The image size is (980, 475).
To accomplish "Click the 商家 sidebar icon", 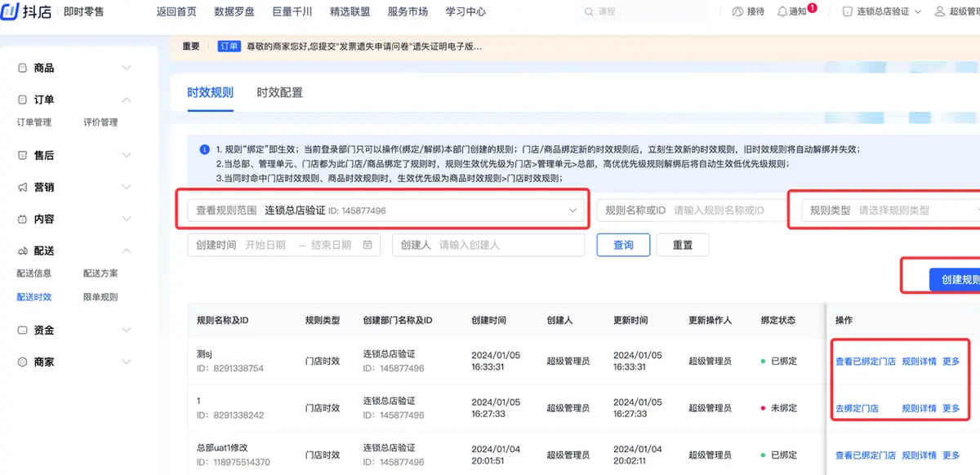I will pyautogui.click(x=23, y=362).
